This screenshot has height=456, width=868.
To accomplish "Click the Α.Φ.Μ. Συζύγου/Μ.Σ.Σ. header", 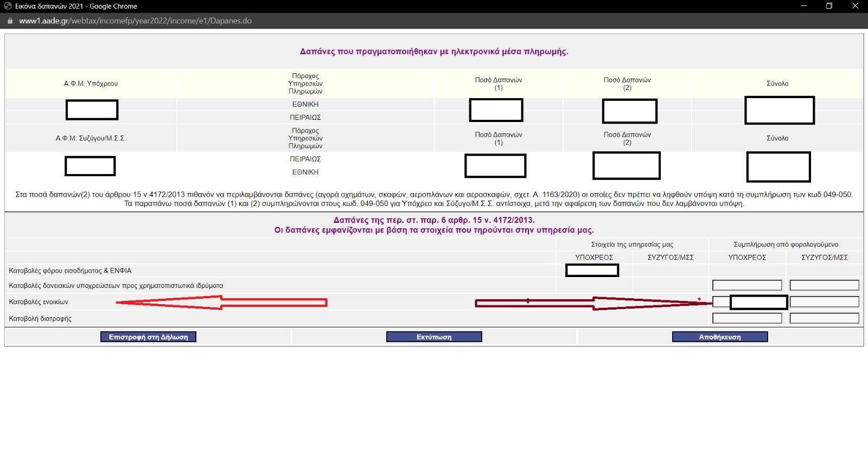I will click(x=91, y=138).
